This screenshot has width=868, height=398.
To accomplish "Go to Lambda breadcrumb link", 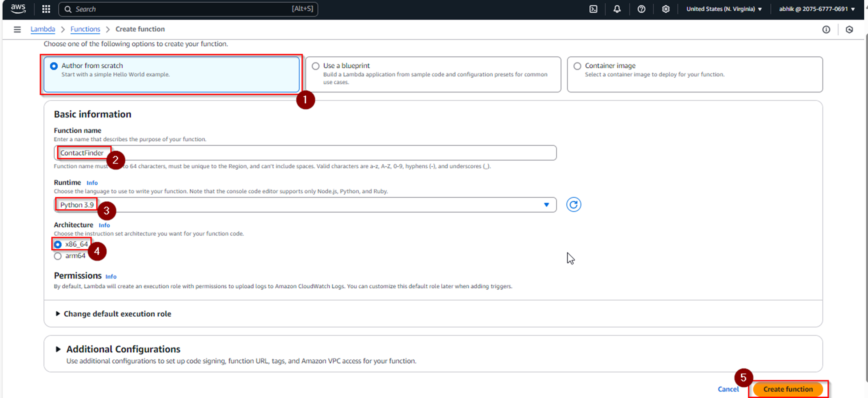I will tap(43, 29).
